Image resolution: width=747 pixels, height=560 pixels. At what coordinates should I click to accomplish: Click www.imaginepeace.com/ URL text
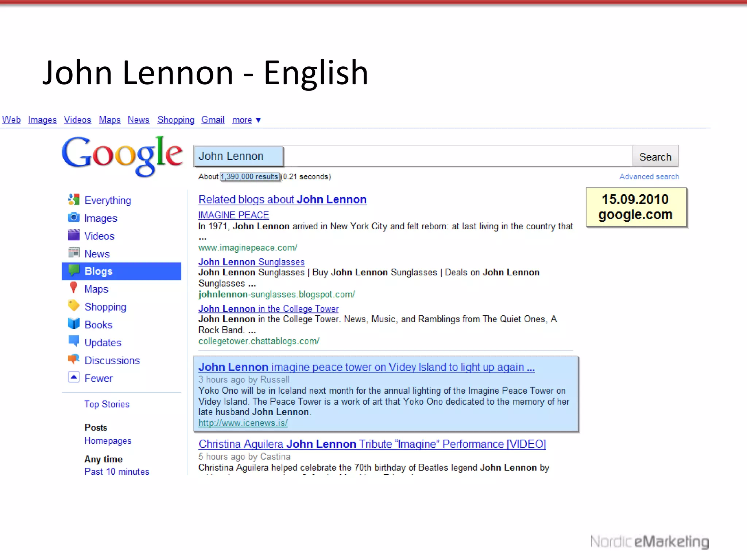pos(248,248)
